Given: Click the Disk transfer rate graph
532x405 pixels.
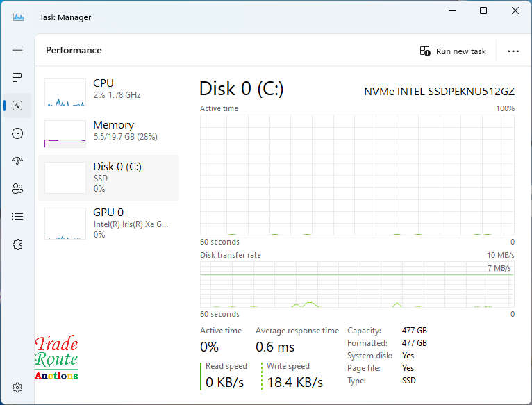Looking at the screenshot, I should pos(357,284).
